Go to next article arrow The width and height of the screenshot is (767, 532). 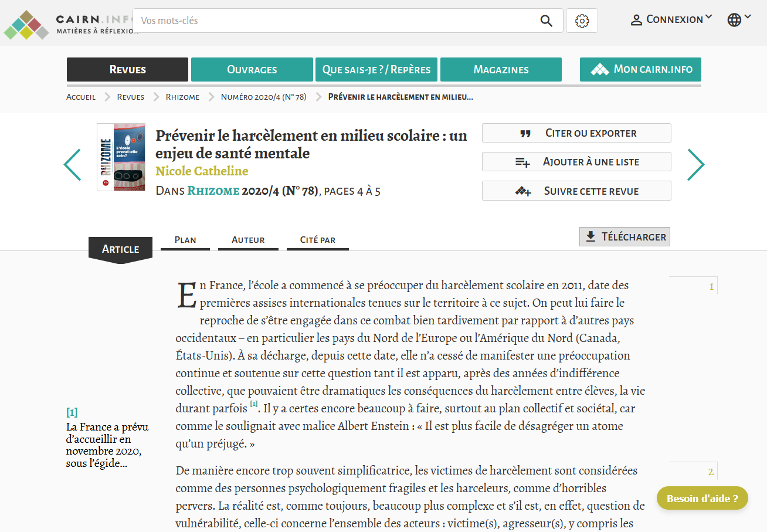click(695, 165)
